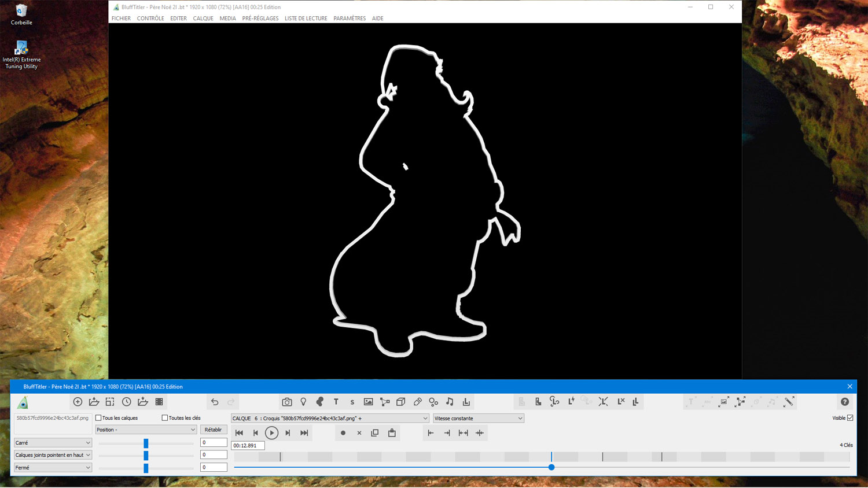Click the paste key clipboard icon
Screen dimensions: 868x488
392,433
